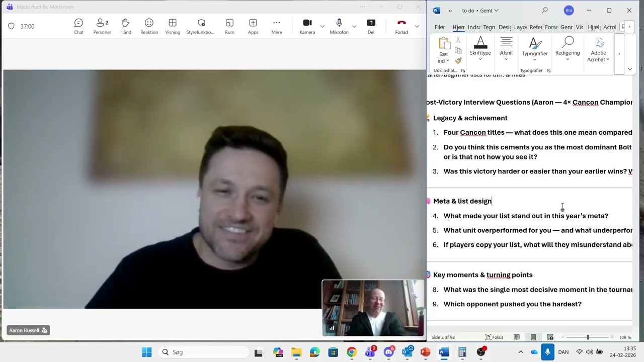Image resolution: width=644 pixels, height=362 pixels.
Task: Open the BM account avatar
Action: pos(569,10)
